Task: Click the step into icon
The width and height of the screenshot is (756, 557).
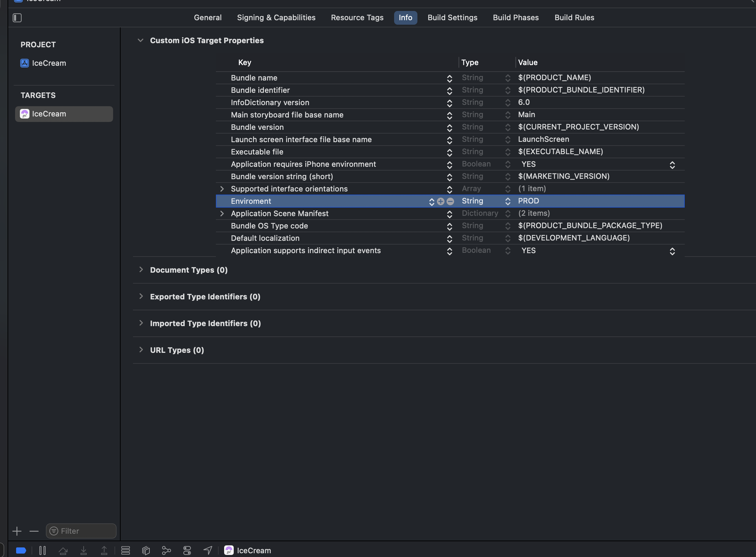Action: [84, 550]
